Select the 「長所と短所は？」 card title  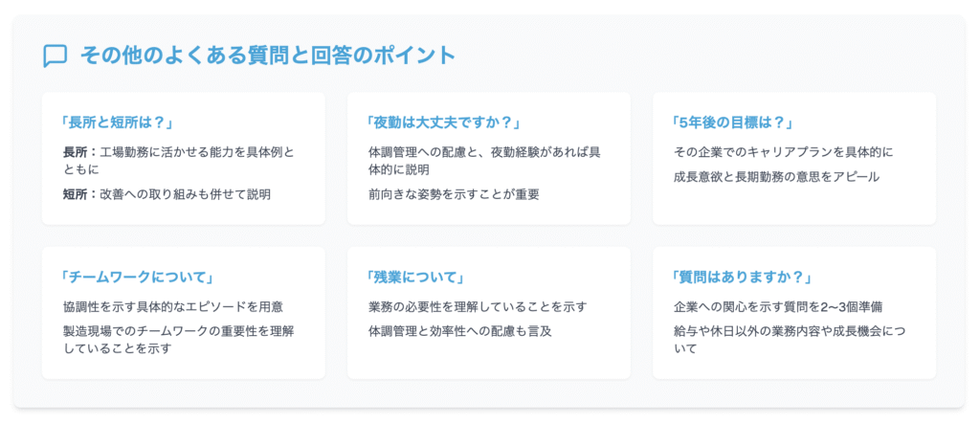coord(115,122)
